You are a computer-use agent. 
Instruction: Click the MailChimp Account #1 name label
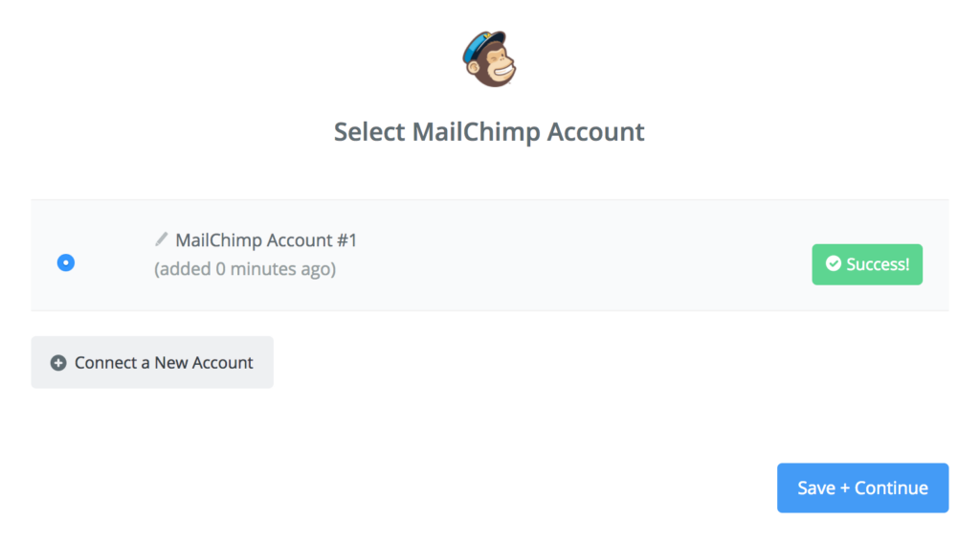click(266, 240)
